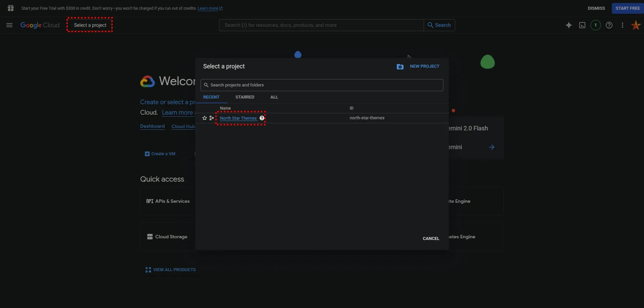Open notifications badge showing 1

(596, 25)
